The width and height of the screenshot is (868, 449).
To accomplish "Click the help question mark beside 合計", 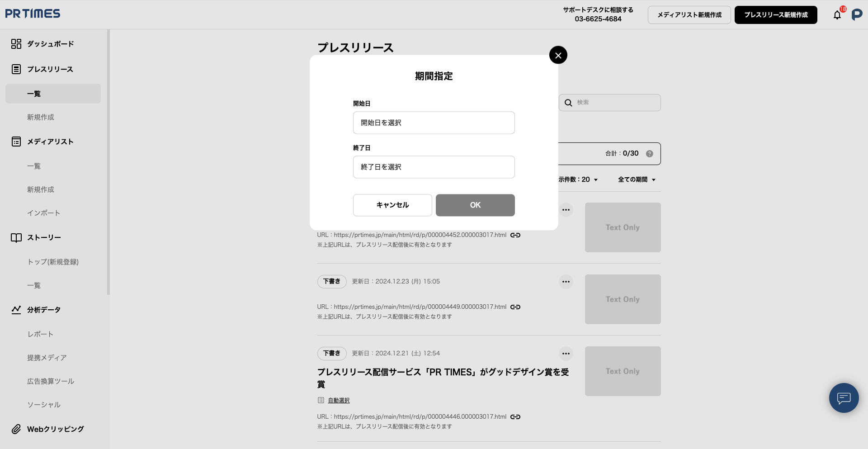I will click(650, 154).
